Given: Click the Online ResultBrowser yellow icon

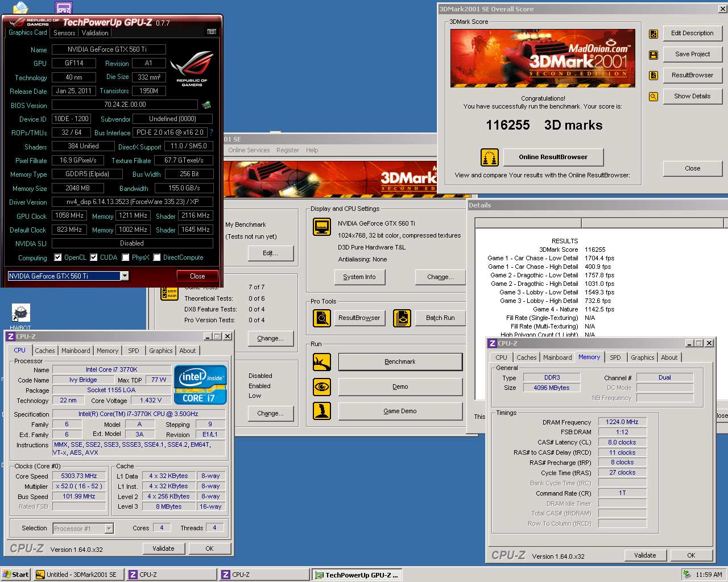Looking at the screenshot, I should (x=490, y=157).
